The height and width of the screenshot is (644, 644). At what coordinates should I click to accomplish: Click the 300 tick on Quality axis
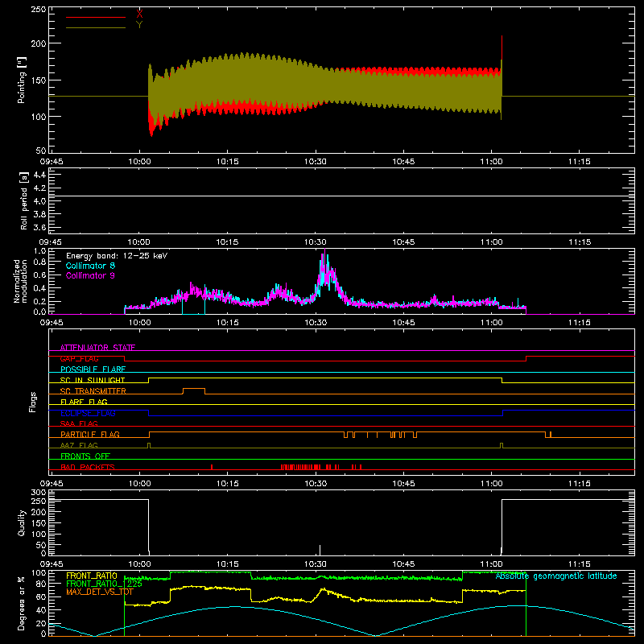pyautogui.click(x=39, y=493)
